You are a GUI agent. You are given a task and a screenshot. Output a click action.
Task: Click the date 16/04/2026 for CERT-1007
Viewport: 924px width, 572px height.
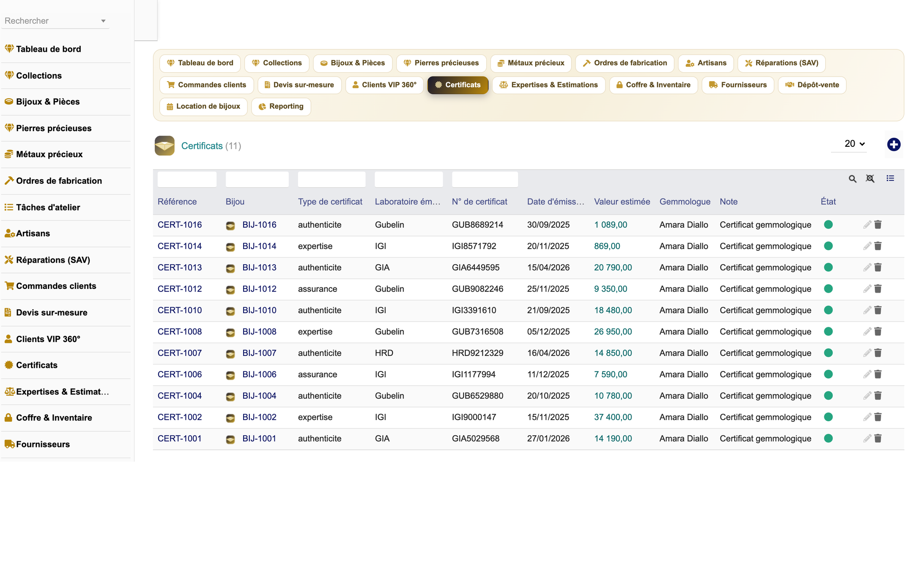click(x=548, y=353)
